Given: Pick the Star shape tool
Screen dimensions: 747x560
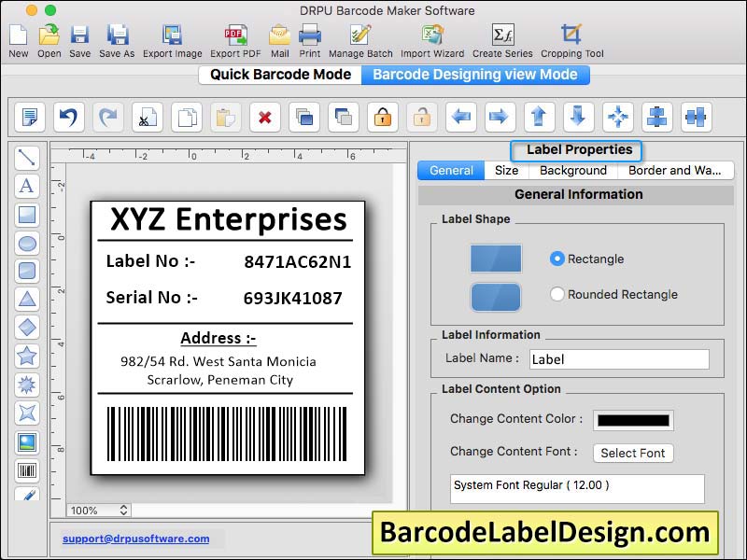Looking at the screenshot, I should (27, 356).
